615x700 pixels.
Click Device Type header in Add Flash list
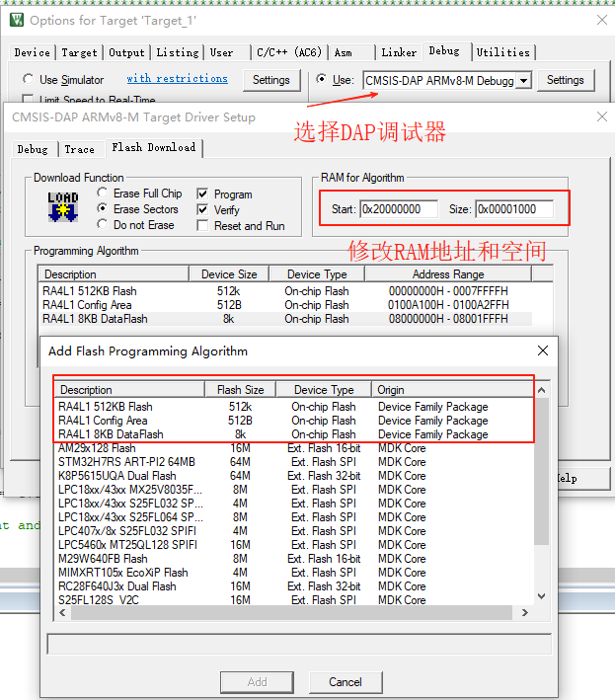[324, 390]
